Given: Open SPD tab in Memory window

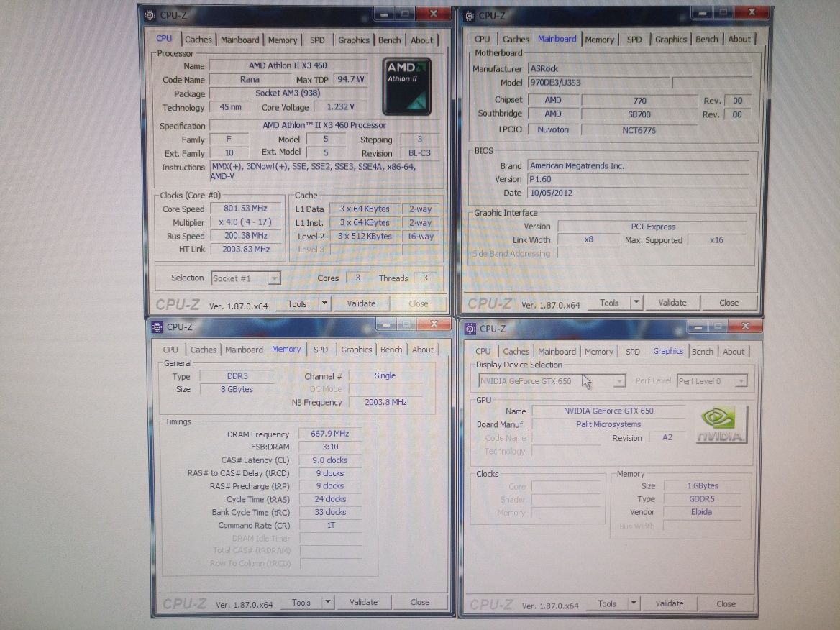Looking at the screenshot, I should tap(320, 350).
